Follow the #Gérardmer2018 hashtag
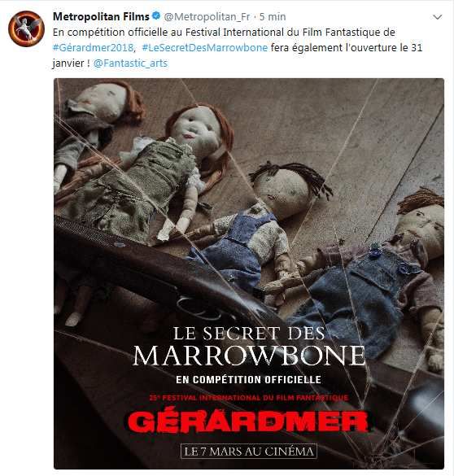The height and width of the screenshot is (476, 454). tap(94, 48)
